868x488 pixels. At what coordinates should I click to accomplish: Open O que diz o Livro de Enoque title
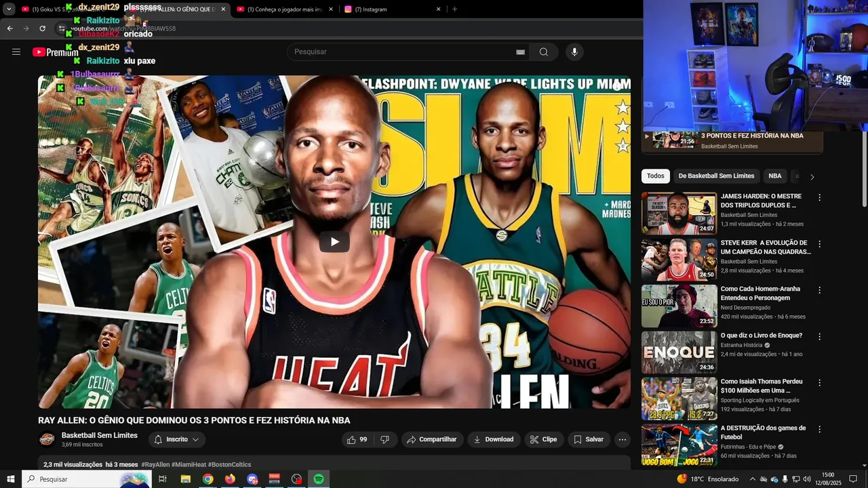pos(761,335)
